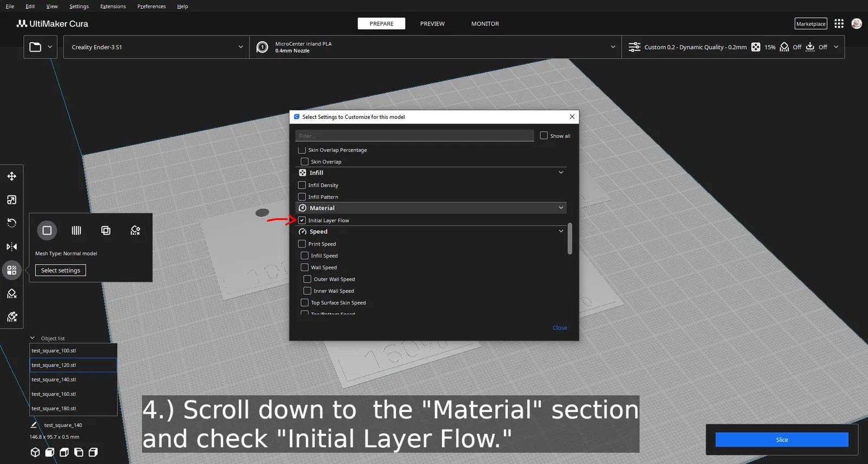This screenshot has width=868, height=464.
Task: Open the View menu
Action: (52, 7)
